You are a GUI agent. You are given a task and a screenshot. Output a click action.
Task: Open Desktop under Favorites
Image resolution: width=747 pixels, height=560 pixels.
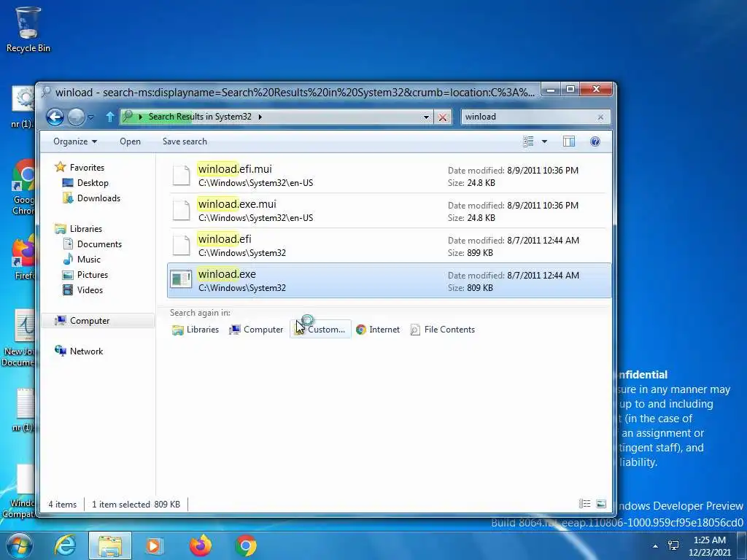pos(93,183)
